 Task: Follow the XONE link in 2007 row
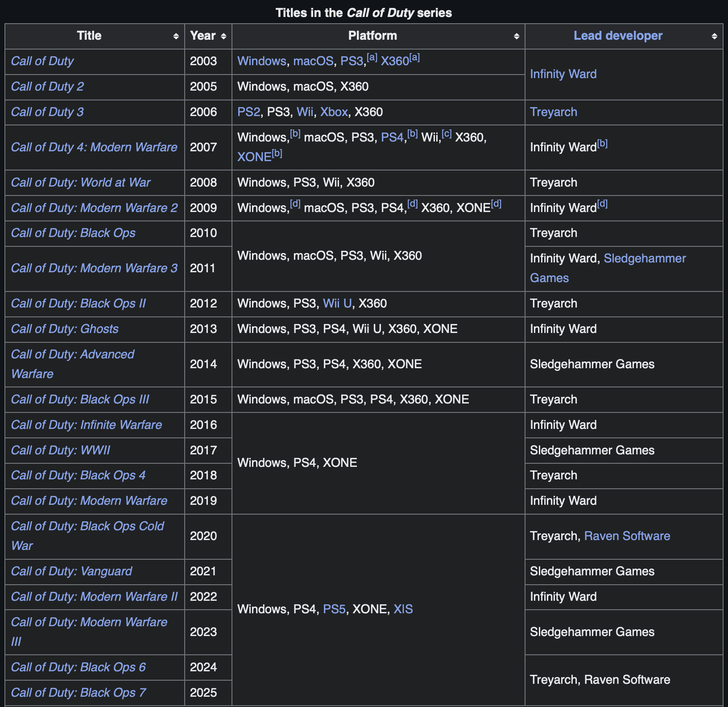point(254,157)
